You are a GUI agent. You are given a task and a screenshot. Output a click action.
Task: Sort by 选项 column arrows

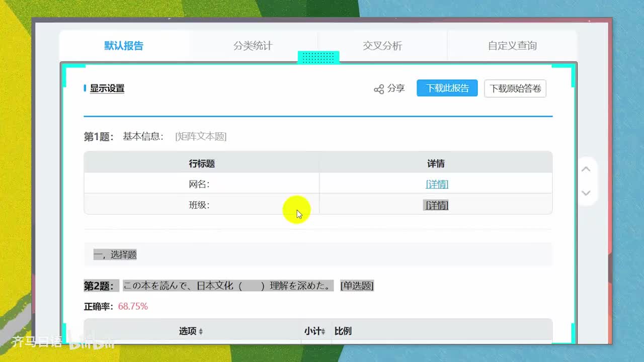click(201, 332)
